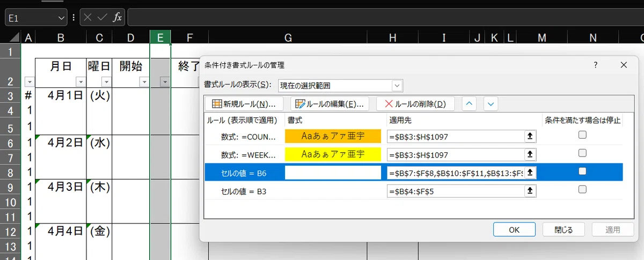Close the 条件付き書式ルールの管理 dialog
Image resolution: width=644 pixels, height=260 pixels.
coord(623,65)
